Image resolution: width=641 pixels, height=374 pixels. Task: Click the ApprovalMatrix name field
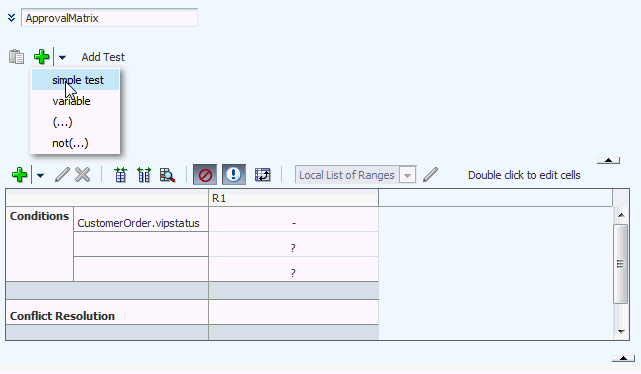tap(110, 18)
